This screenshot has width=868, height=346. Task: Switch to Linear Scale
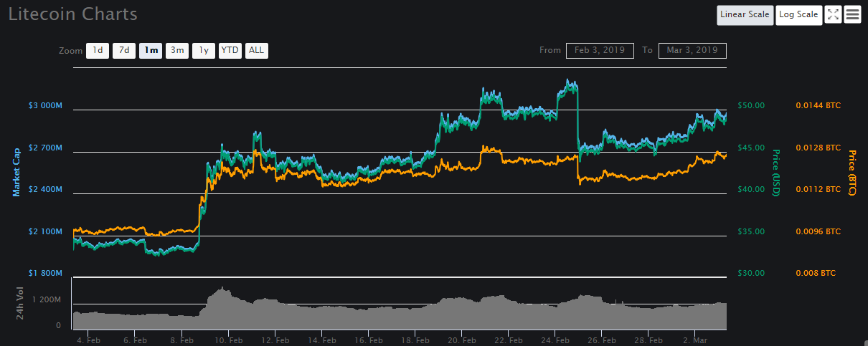click(745, 14)
